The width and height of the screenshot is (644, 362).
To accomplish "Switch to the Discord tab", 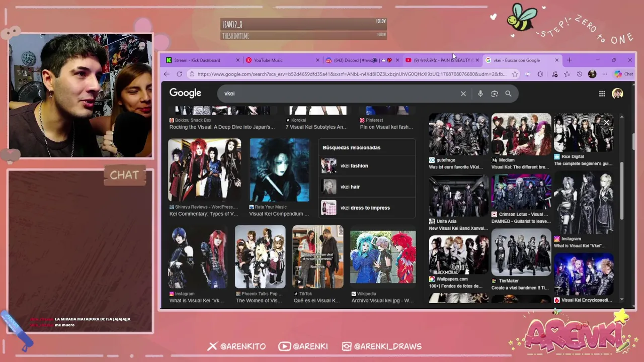I will point(361,60).
